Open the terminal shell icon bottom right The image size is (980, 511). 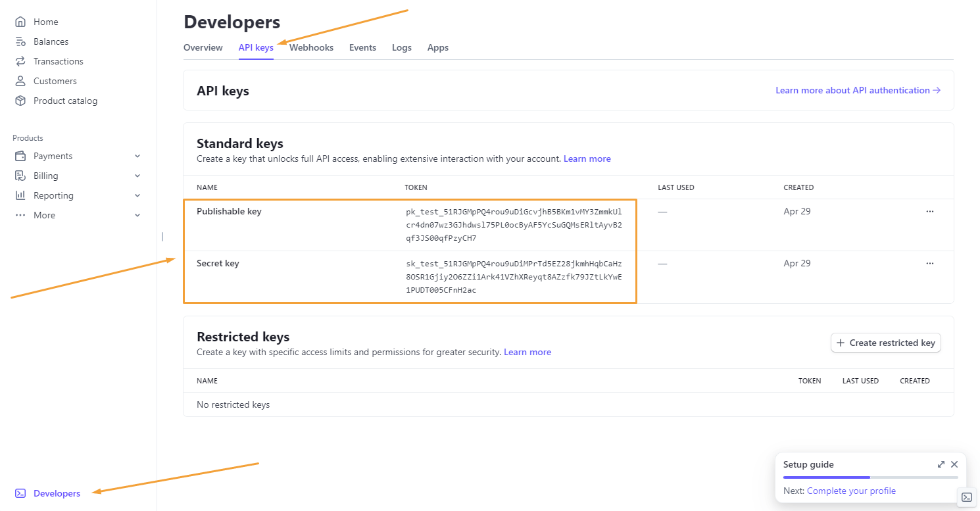click(x=967, y=497)
